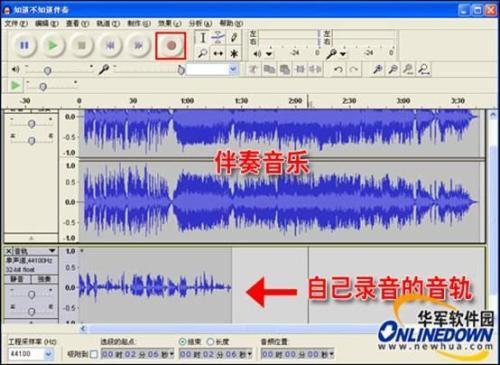
Task: Toggle the snap-to checkbox at the bottom
Action: pos(94,354)
